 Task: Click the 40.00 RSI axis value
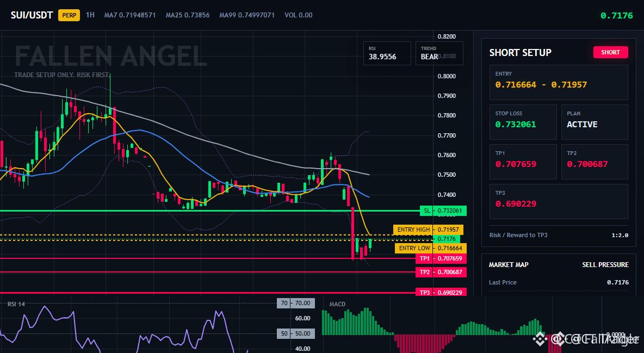pyautogui.click(x=303, y=349)
